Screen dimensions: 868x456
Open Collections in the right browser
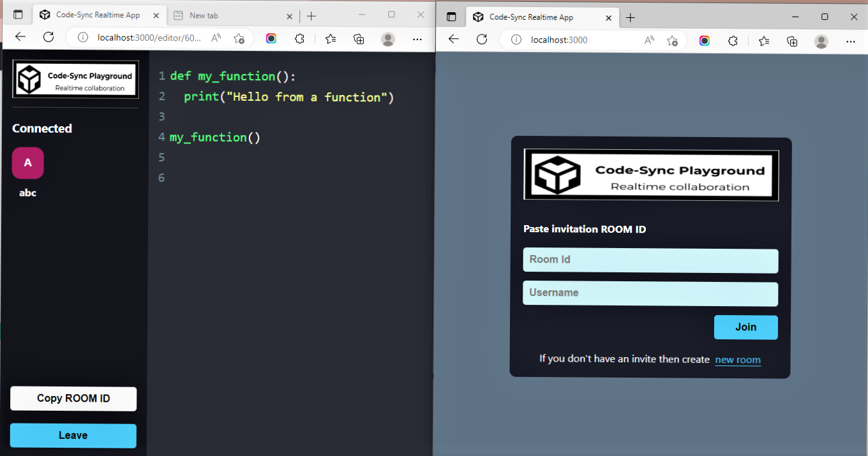click(792, 40)
